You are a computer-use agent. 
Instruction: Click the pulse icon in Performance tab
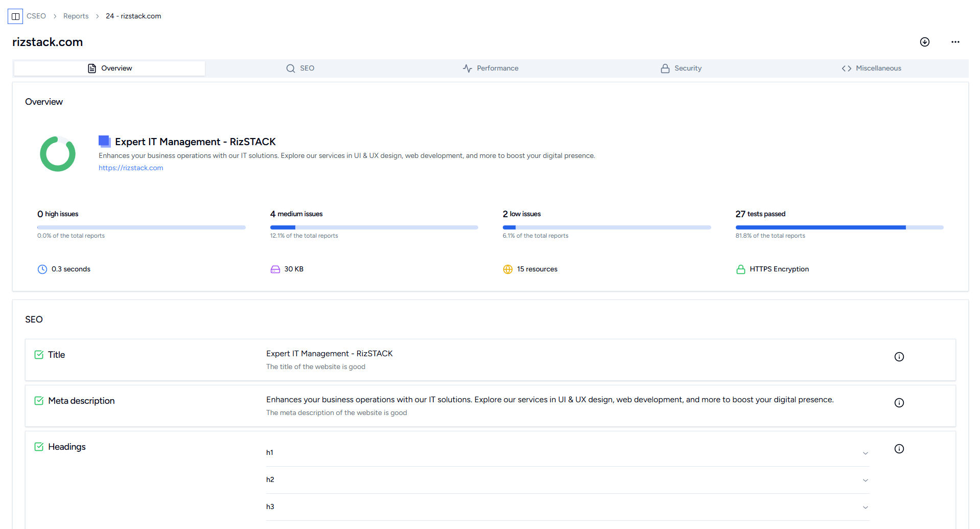click(x=467, y=68)
